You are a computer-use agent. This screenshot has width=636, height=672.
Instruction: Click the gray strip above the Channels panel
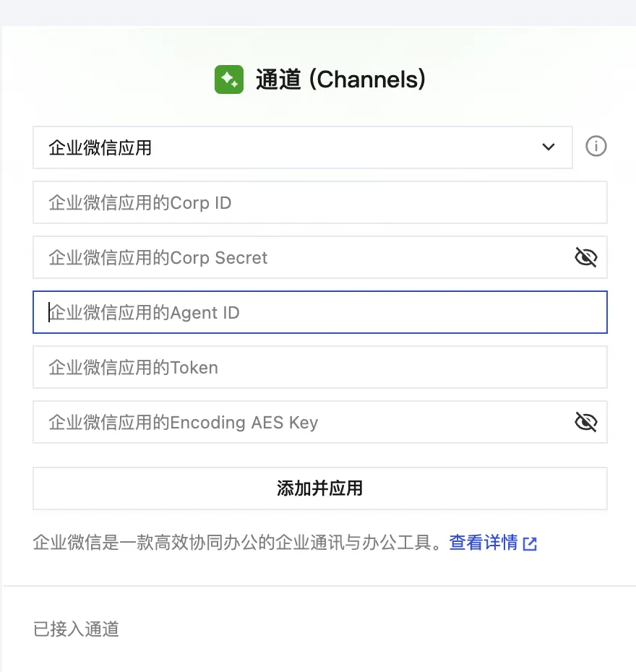click(x=318, y=12)
